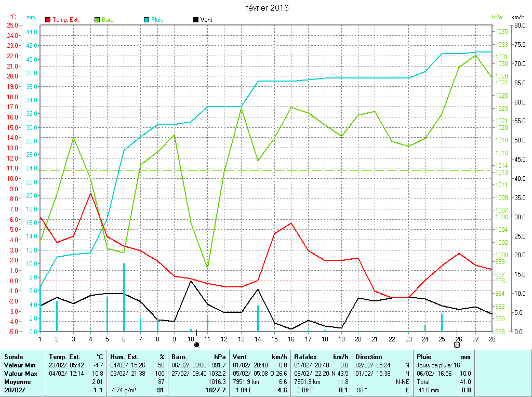This screenshot has width=532, height=397.
Task: Click the green Baro. legend swatch
Action: tap(97, 20)
